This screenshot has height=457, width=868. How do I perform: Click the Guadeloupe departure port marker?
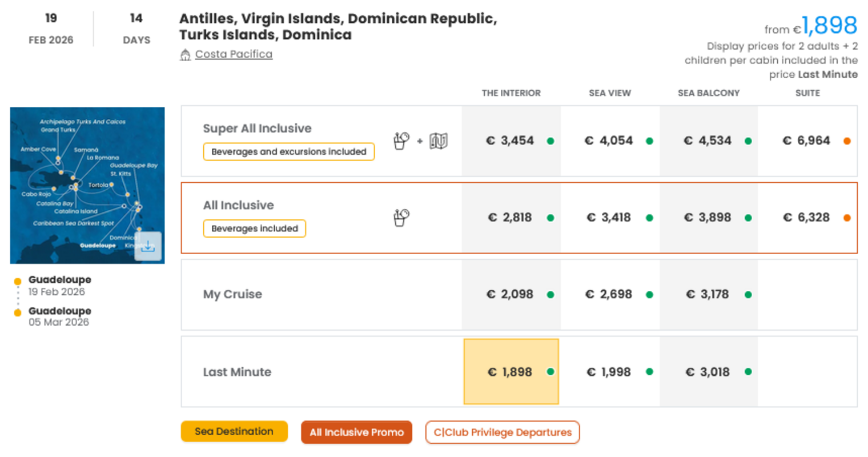18,281
